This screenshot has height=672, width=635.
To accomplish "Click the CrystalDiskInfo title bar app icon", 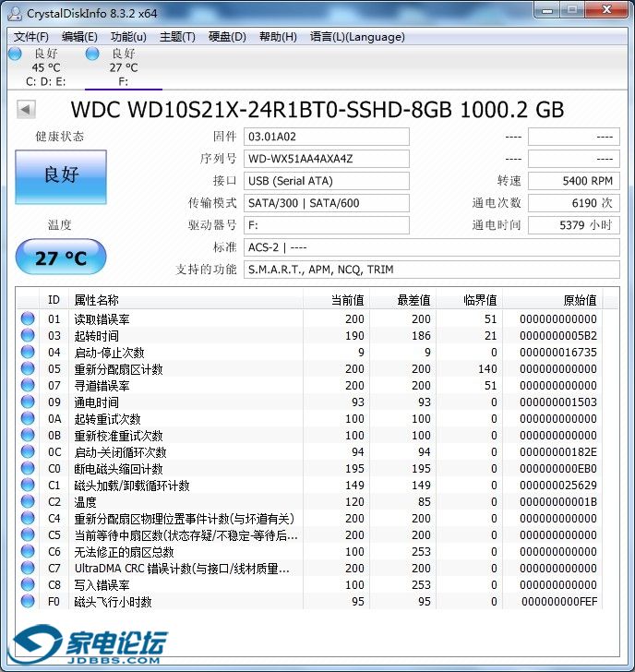I will 15,13.
